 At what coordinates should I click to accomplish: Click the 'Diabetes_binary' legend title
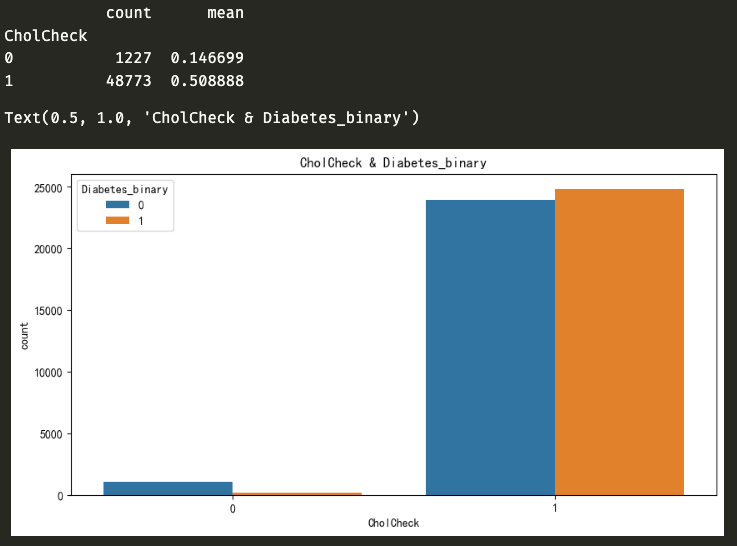point(125,189)
